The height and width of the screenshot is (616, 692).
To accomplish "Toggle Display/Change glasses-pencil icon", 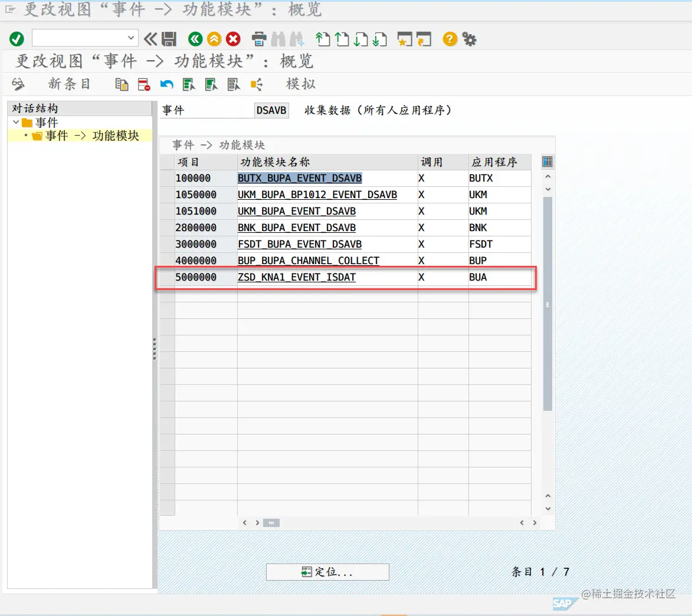I will (18, 84).
